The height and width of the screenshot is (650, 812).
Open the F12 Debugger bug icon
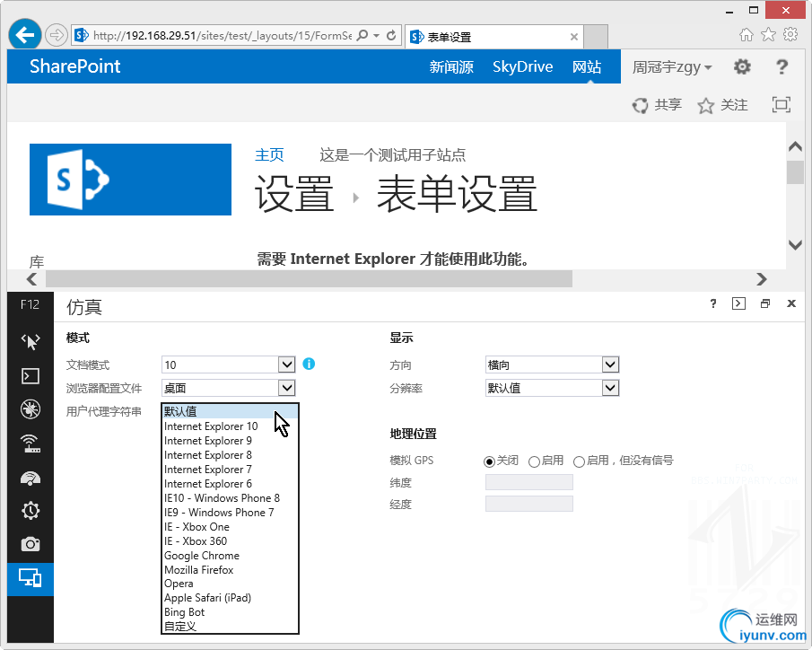30,409
